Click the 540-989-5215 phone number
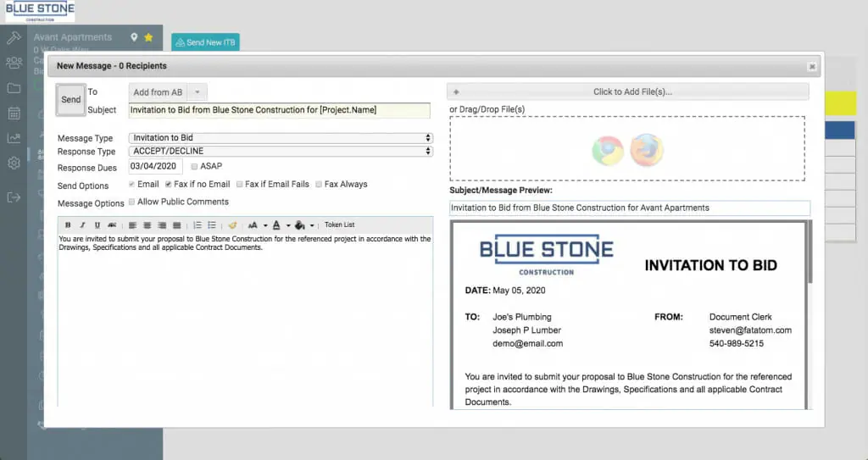 (x=737, y=343)
